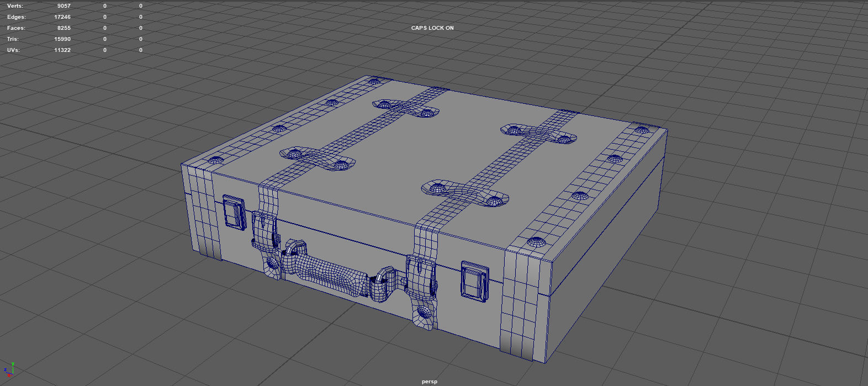868x386 pixels.
Task: Click the vertex count value 9057
Action: [63, 6]
